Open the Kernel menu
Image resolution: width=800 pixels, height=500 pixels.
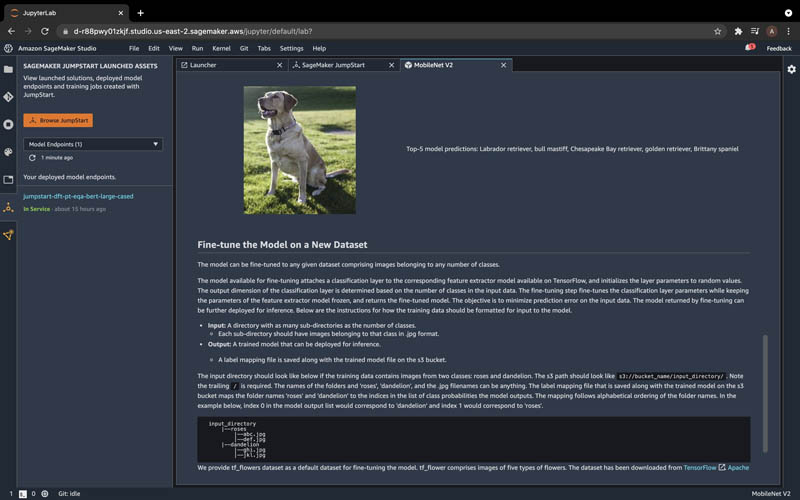pos(221,48)
